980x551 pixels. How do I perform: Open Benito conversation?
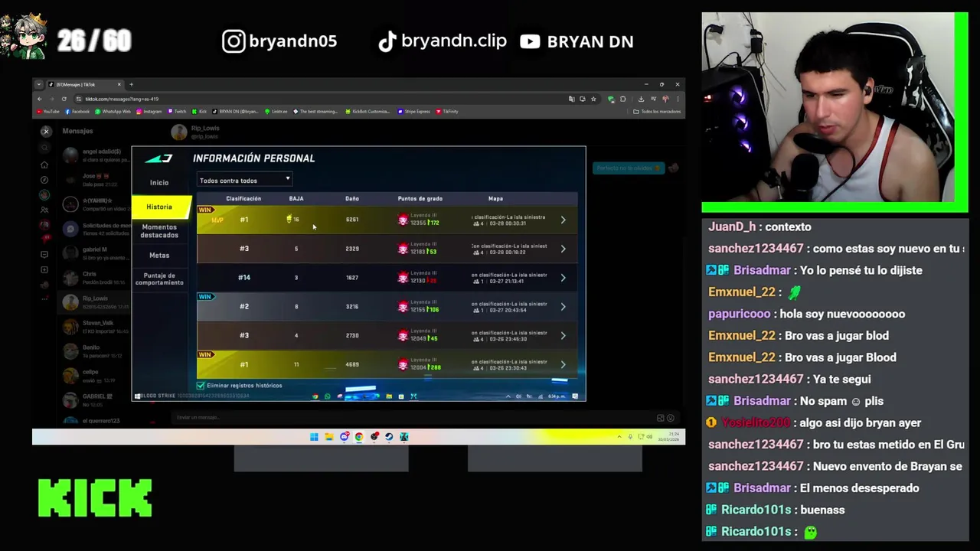click(x=96, y=351)
